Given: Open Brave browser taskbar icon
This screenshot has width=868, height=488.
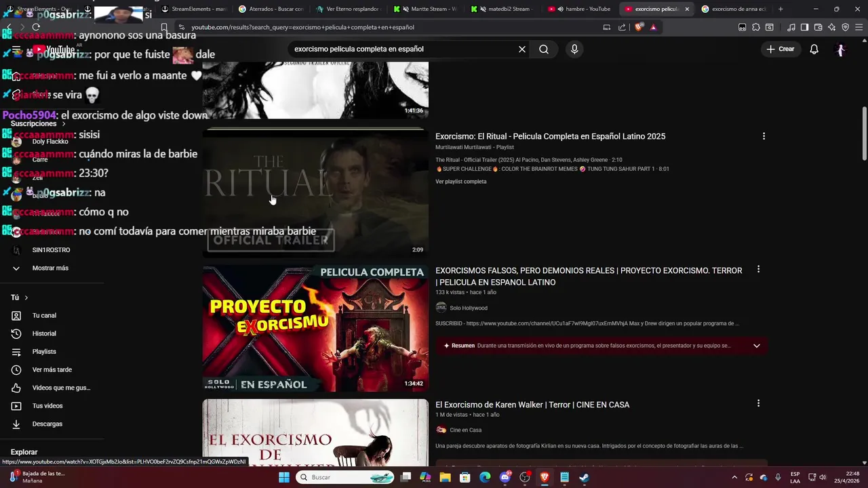Looking at the screenshot, I should click(x=545, y=477).
